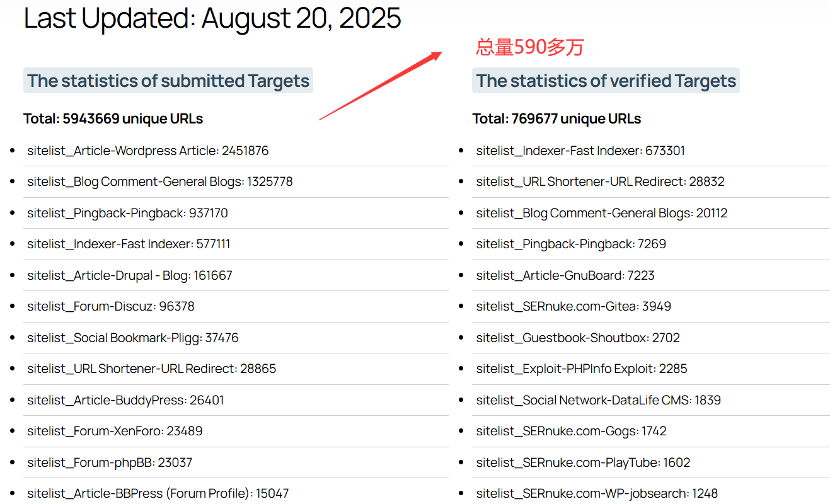
Task: Click 'sitelist_URL Shortener-URL Redirect: 28865' row
Action: point(236,369)
